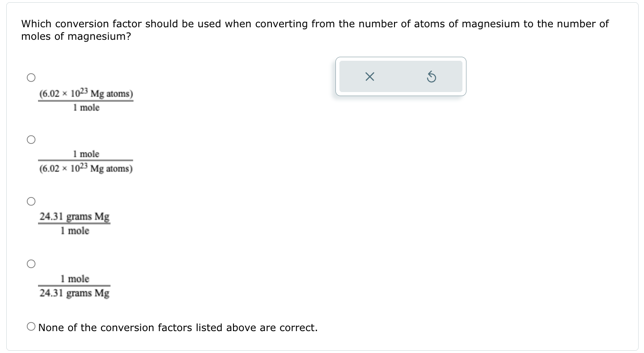
Task: Select None of the conversion factors are correct
Action: click(x=31, y=326)
